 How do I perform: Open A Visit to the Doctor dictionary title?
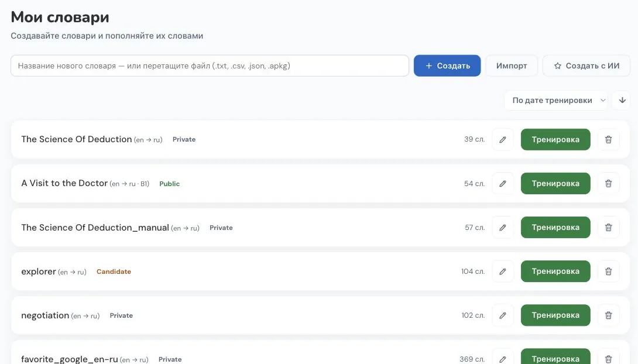[64, 183]
